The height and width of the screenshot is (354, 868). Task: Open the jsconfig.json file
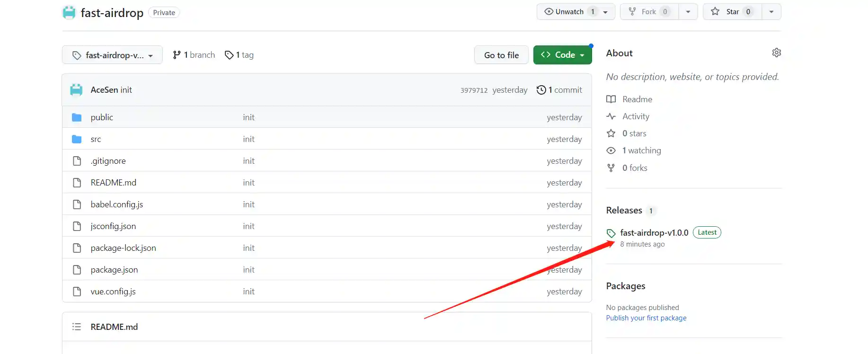point(113,226)
